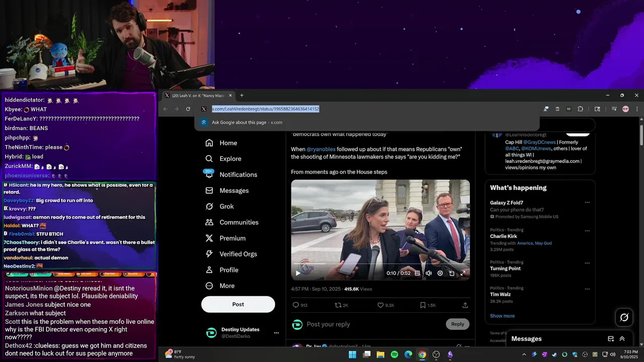644x362 pixels.
Task: Open the video playback settings gear
Action: tap(440, 273)
